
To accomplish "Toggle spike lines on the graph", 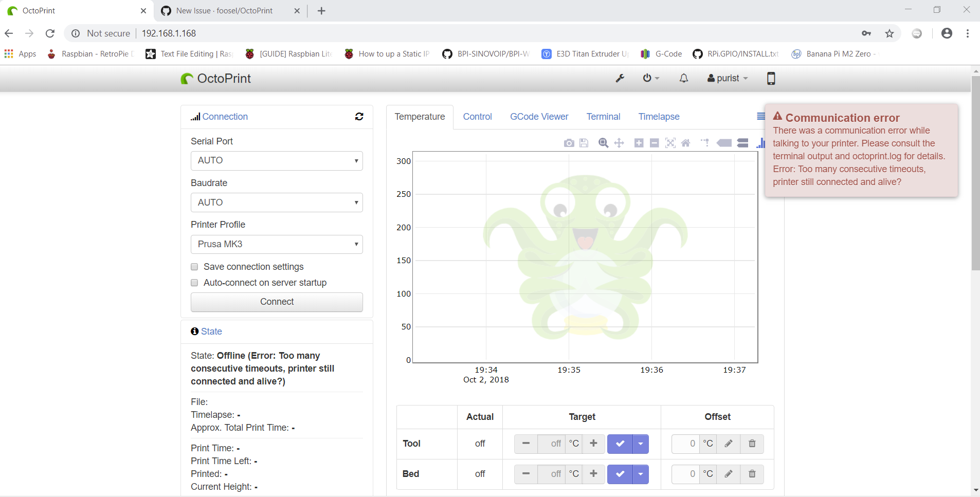I will tap(705, 143).
